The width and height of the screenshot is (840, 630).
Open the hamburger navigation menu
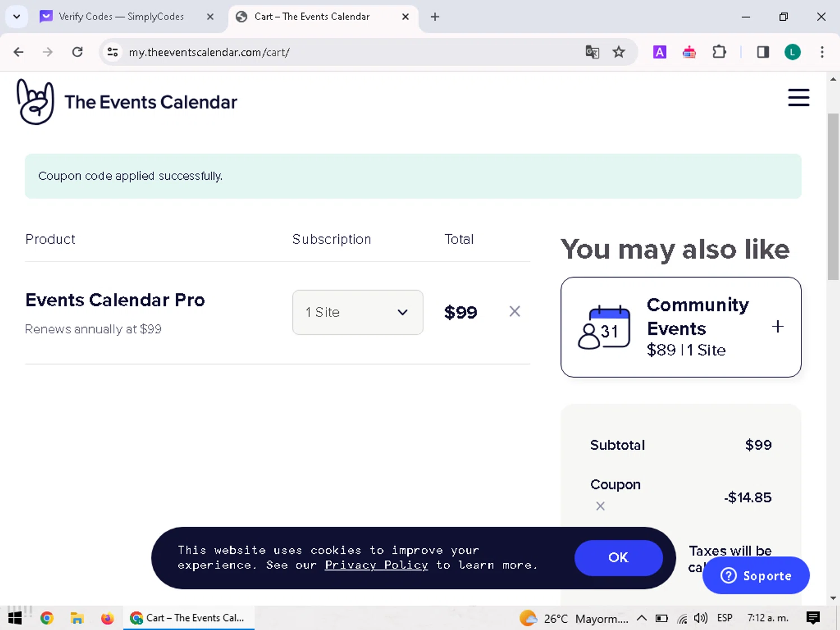tap(799, 97)
